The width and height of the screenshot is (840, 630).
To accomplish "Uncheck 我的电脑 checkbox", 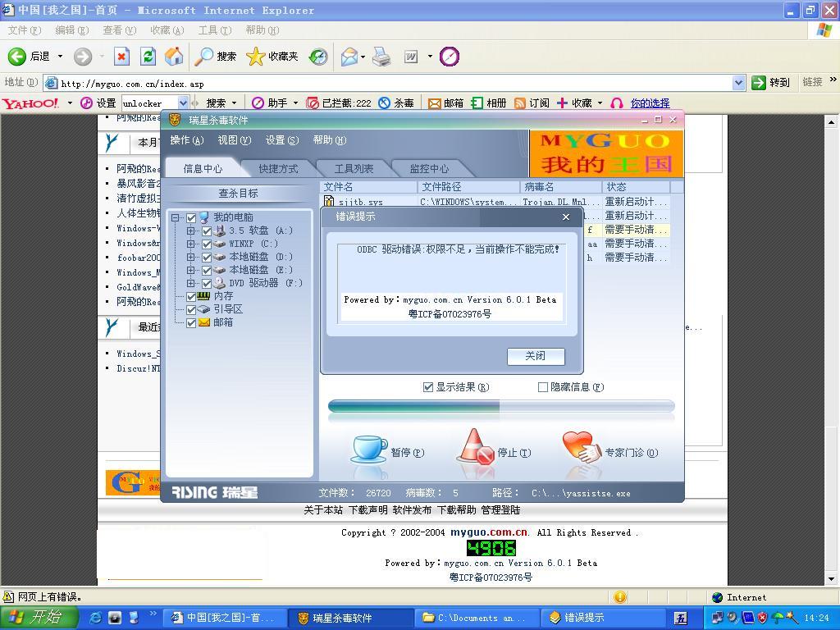I will point(191,217).
